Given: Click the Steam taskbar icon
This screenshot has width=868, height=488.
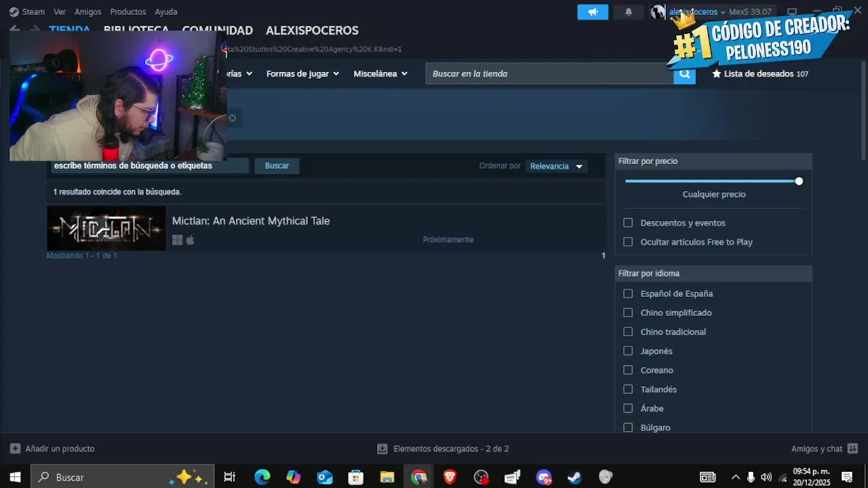Looking at the screenshot, I should coord(574,477).
